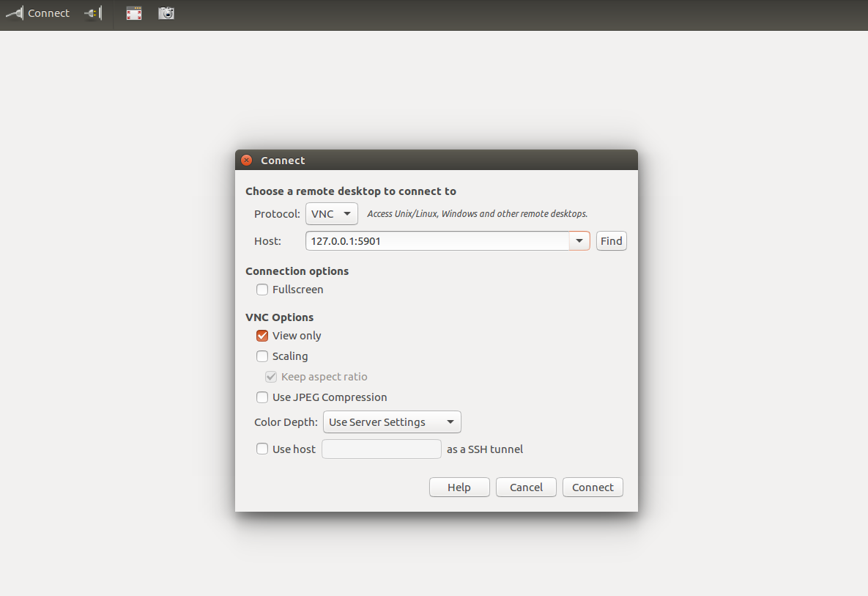Click the Disconnect plug icon in toolbar

pos(93,13)
